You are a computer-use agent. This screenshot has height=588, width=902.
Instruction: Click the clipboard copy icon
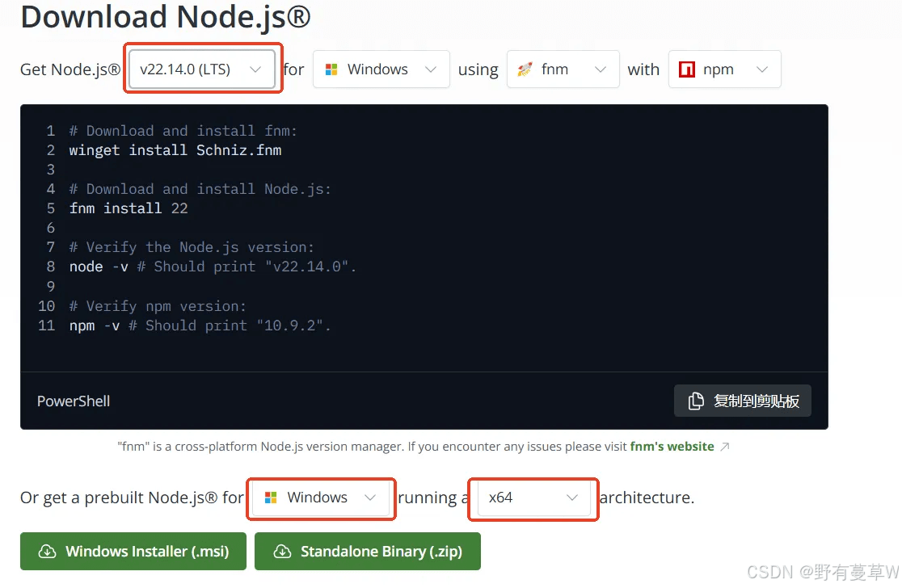tap(696, 401)
